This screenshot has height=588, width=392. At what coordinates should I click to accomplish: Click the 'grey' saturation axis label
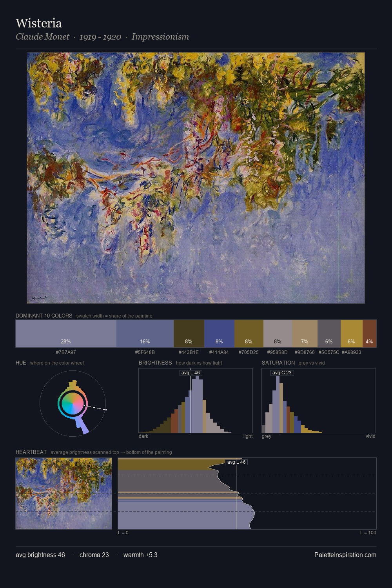267,436
